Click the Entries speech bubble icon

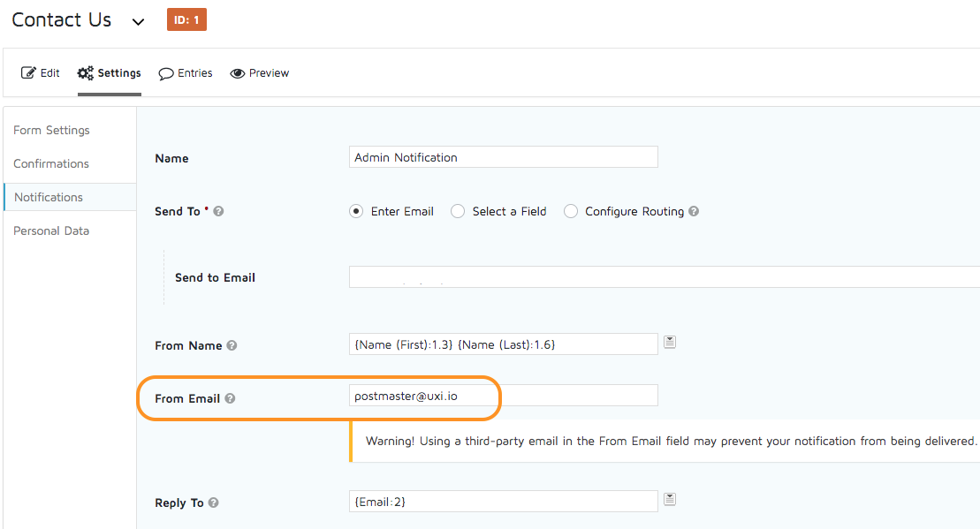pos(165,73)
